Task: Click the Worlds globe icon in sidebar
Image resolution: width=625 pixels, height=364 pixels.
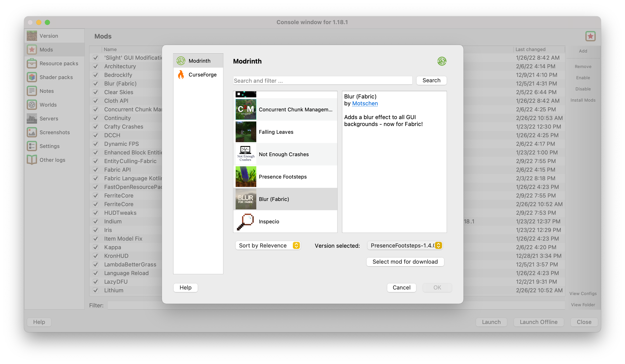Action: [x=32, y=105]
